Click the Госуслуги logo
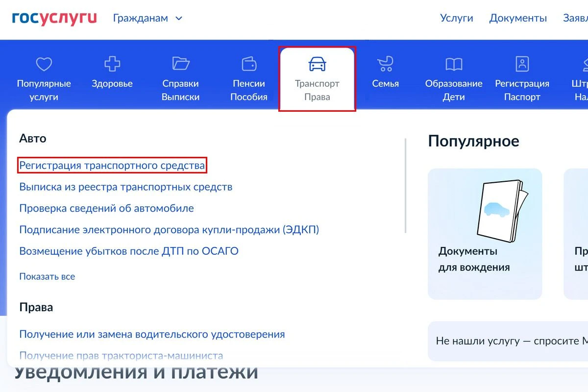 click(x=54, y=18)
